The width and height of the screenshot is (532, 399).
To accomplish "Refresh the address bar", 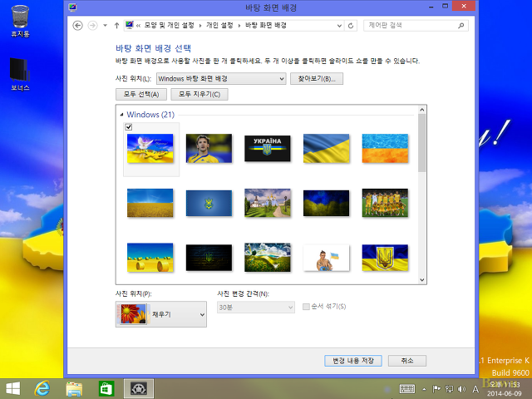I will [351, 26].
